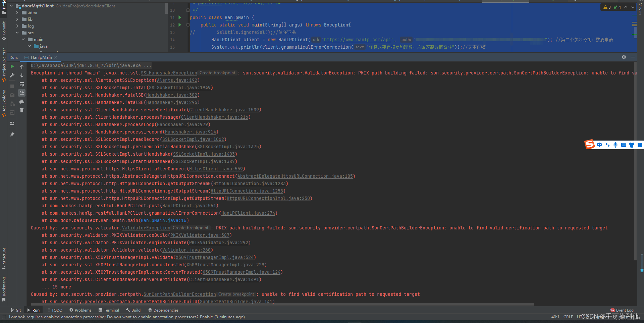
Task: Clear console with the trash icon
Action: tap(22, 110)
